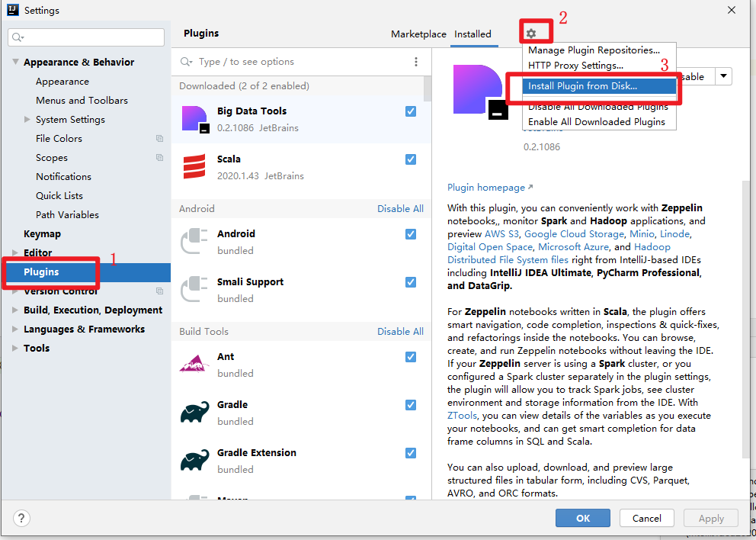This screenshot has height=540, width=756.
Task: Click the Scala plugin icon
Action: click(194, 167)
